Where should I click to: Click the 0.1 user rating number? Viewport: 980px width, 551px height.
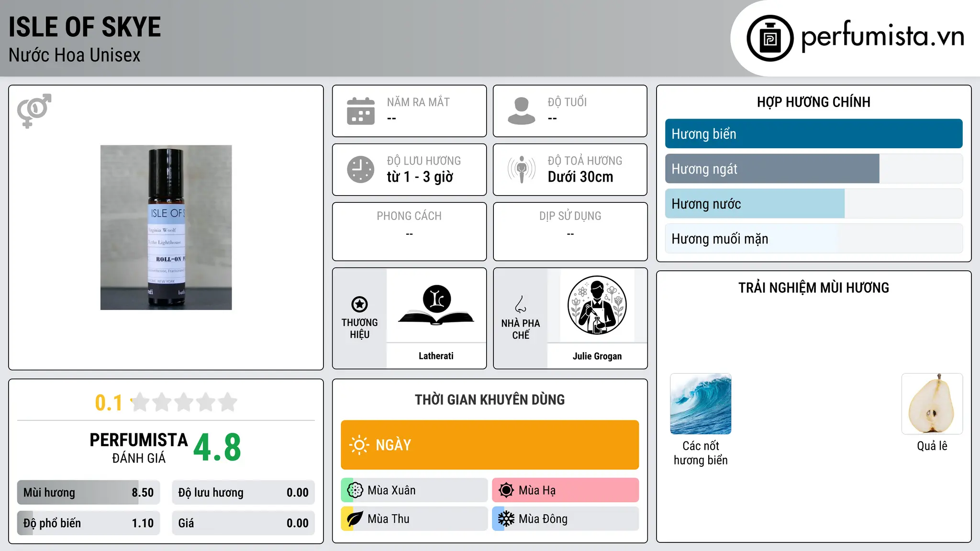109,403
